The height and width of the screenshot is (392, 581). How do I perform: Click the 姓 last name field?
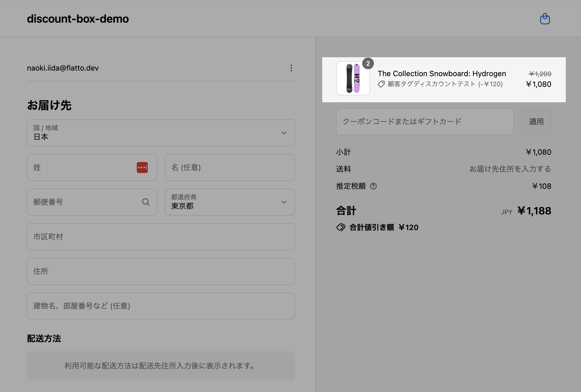(x=83, y=168)
